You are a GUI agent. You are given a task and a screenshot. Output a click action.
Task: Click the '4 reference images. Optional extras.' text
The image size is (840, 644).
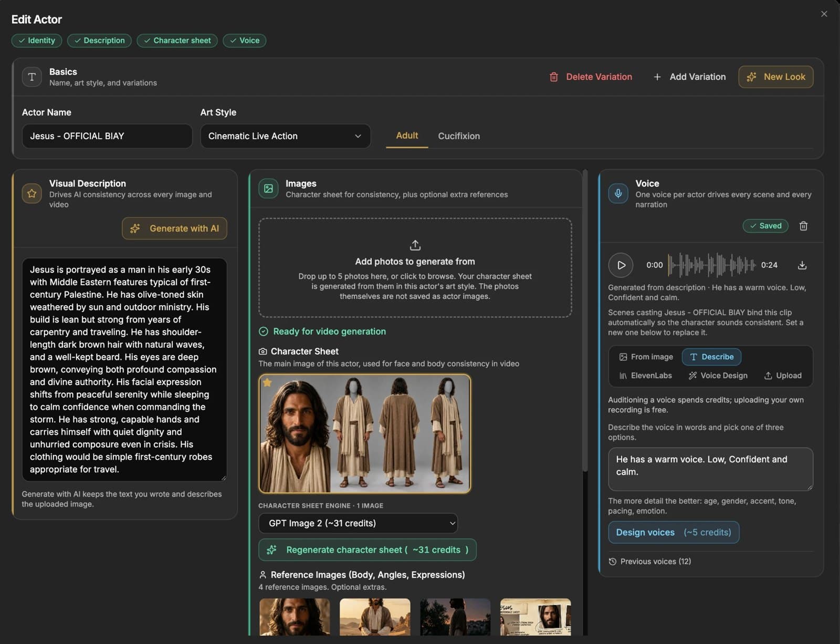click(x=322, y=587)
